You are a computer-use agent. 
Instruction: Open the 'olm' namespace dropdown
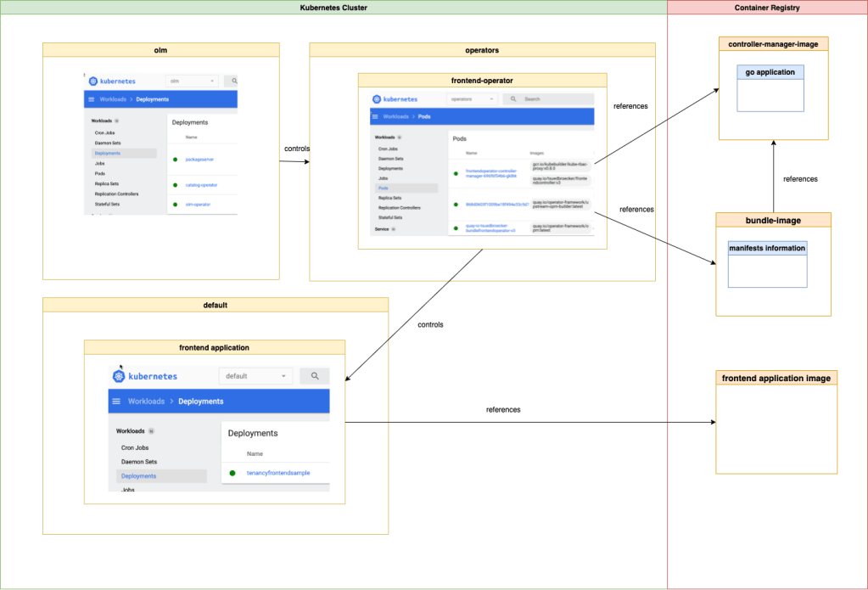[192, 81]
